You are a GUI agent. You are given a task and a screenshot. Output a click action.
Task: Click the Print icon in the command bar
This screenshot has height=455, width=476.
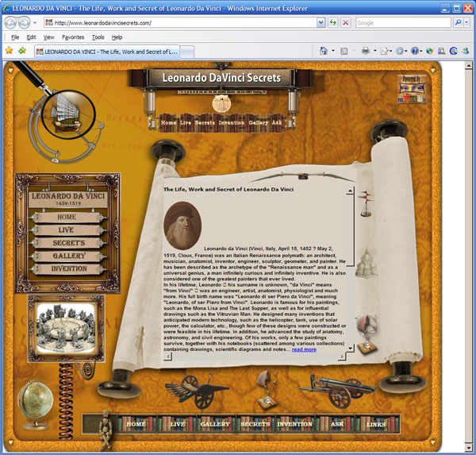(x=365, y=51)
